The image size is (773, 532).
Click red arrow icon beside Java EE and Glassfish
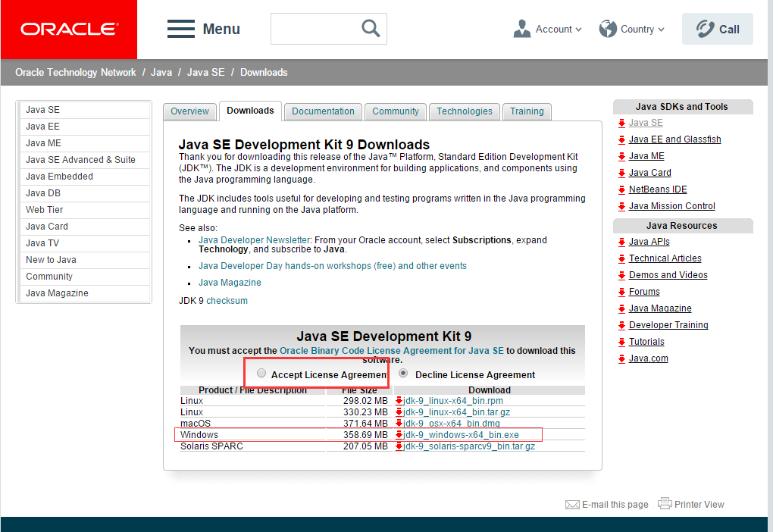click(x=621, y=140)
